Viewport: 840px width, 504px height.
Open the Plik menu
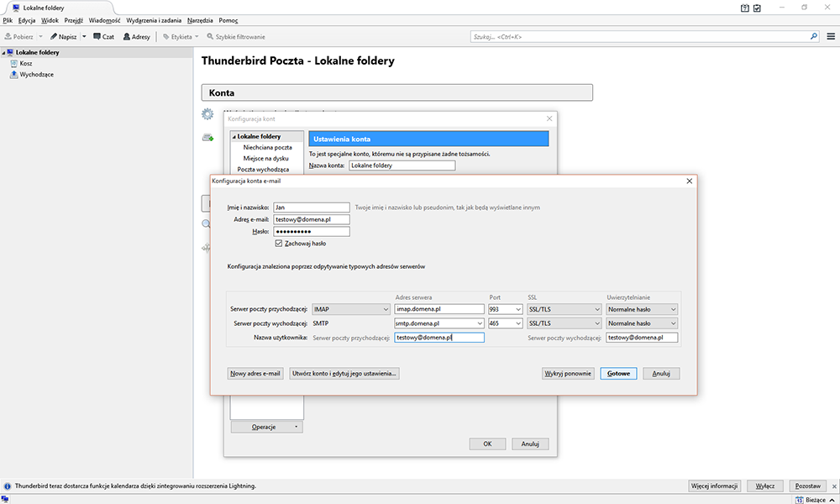[x=8, y=20]
